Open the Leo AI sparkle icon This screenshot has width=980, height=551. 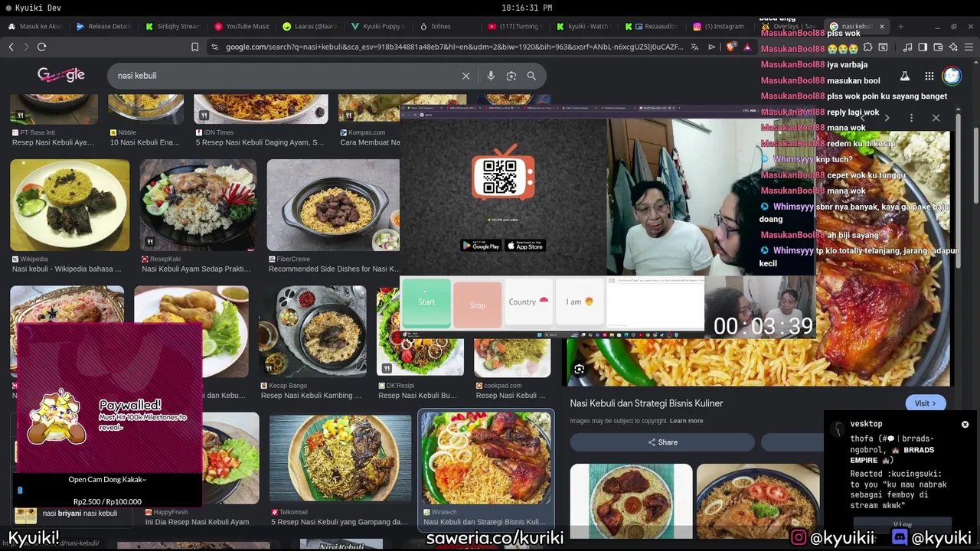click(953, 47)
